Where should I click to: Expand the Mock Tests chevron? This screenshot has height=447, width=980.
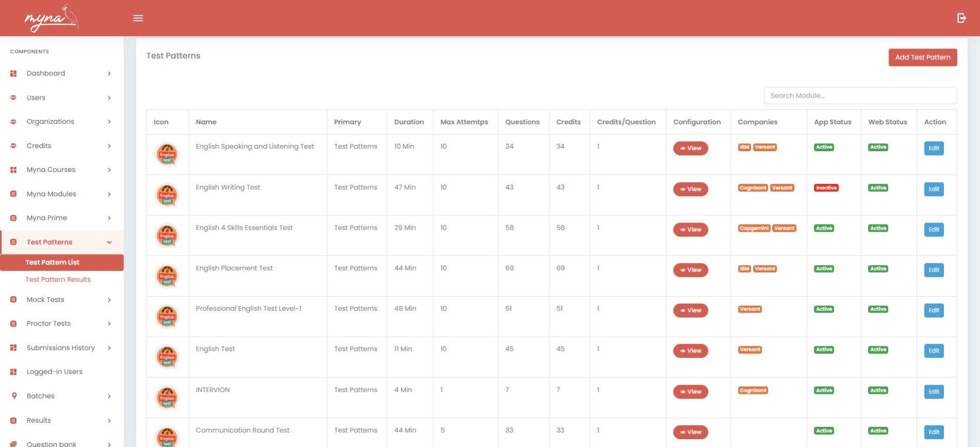109,300
